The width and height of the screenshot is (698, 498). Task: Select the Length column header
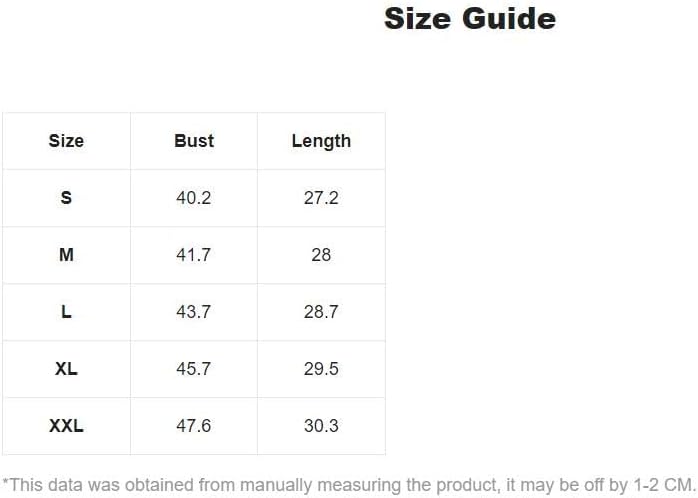(x=321, y=141)
